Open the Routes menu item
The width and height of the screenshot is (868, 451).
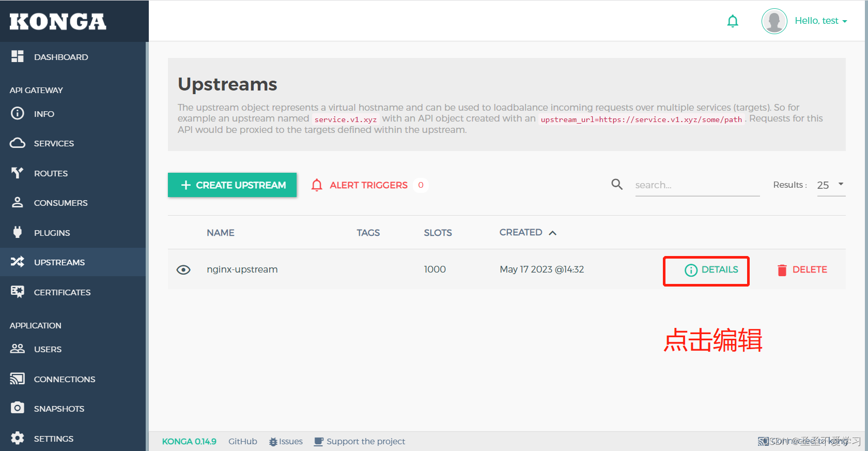pos(51,173)
